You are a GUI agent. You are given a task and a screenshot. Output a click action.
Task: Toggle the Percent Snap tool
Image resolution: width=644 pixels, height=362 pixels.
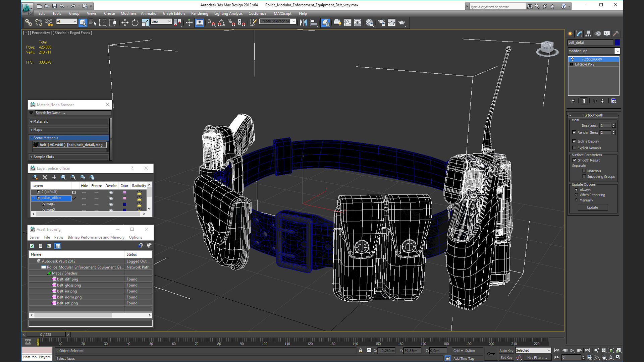(231, 22)
